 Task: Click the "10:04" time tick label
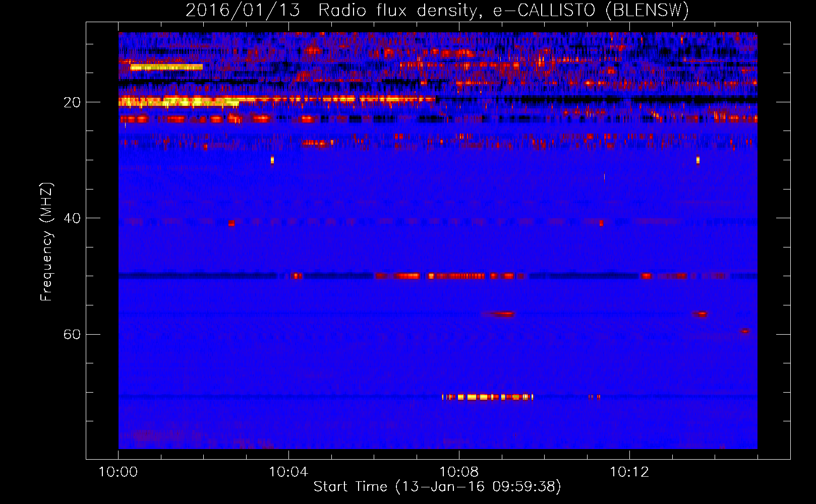288,472
